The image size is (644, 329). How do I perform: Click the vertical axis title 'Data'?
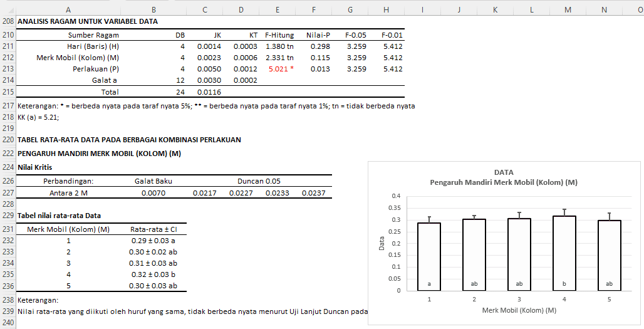pos(382,243)
